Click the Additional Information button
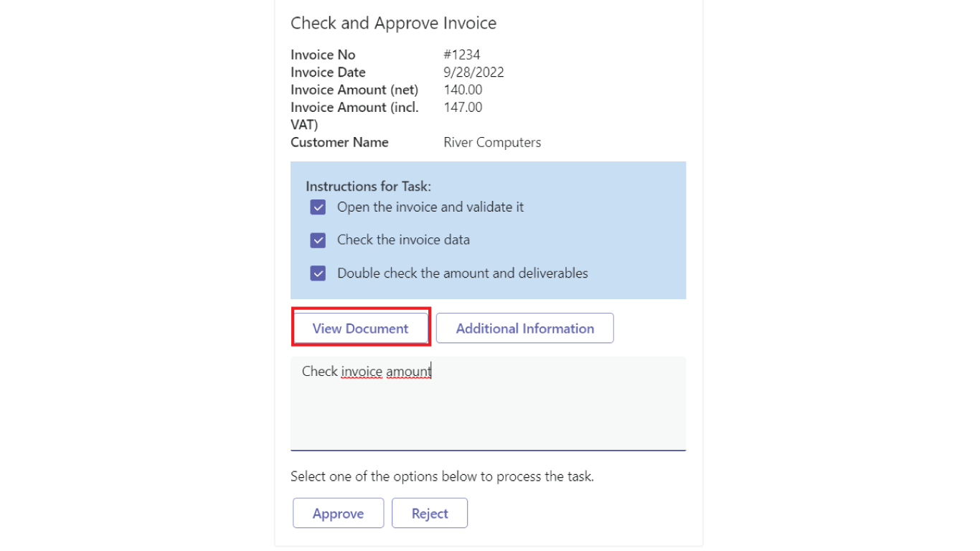 pos(524,328)
